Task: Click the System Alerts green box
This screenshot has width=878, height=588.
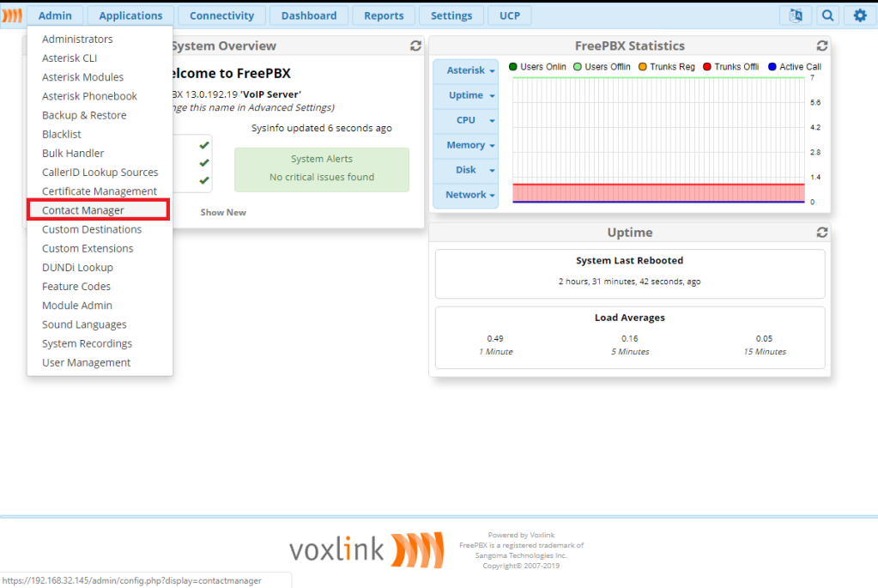Action: click(x=321, y=170)
